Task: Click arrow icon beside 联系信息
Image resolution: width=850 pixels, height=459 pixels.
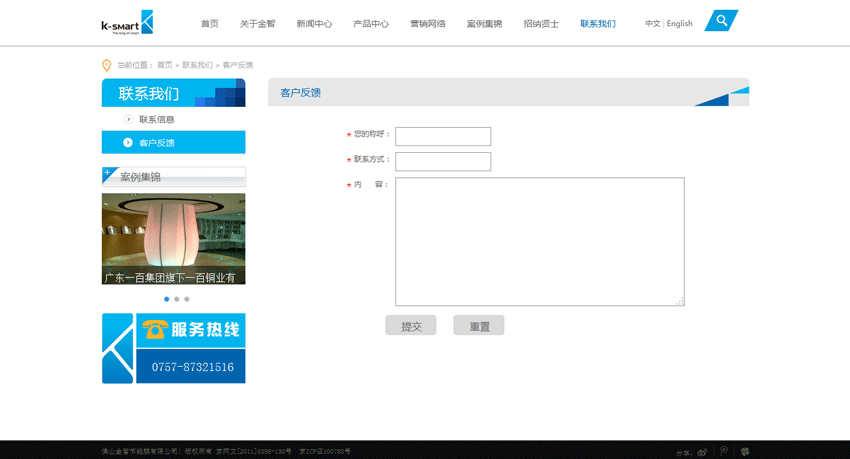Action: (128, 119)
